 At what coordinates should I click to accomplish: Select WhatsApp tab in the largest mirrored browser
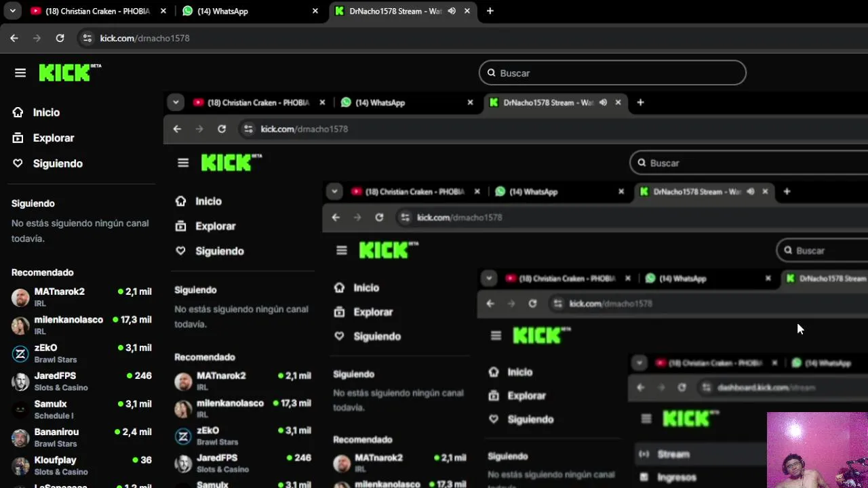[x=407, y=102]
